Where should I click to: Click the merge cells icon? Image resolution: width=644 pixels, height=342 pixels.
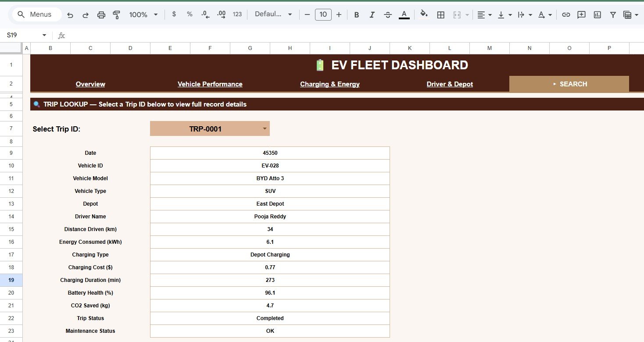[x=457, y=14]
